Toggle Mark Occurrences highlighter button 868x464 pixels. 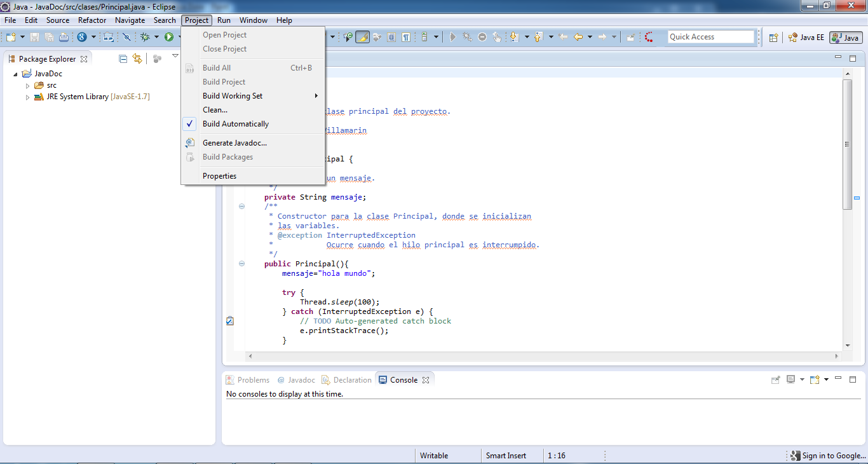362,38
